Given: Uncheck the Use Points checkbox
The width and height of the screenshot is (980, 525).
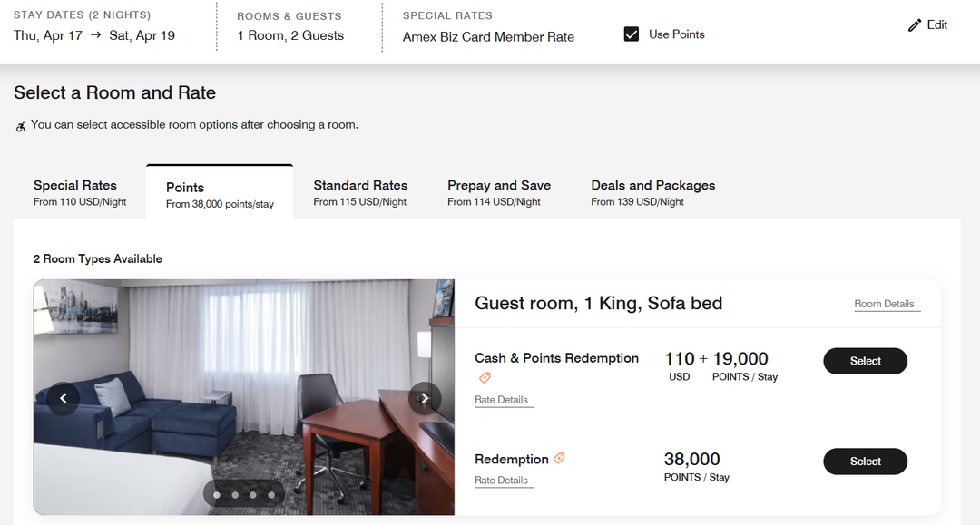Looking at the screenshot, I should coord(632,34).
